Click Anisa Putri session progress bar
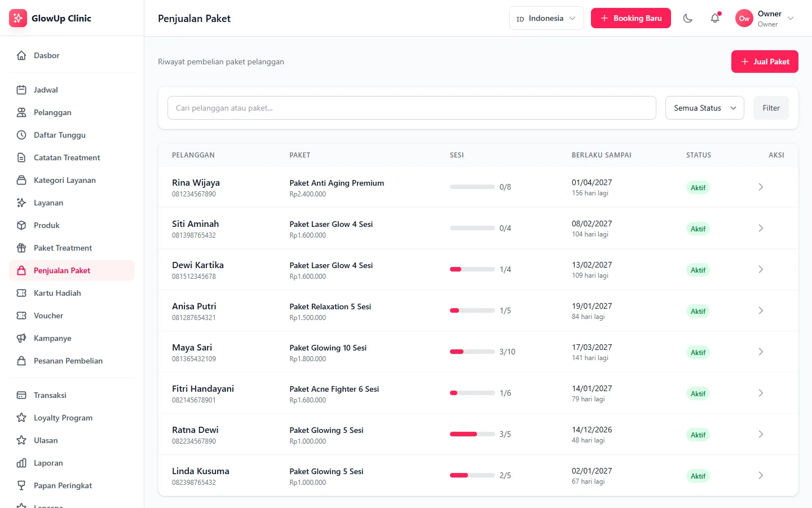The width and height of the screenshot is (812, 508). pos(473,310)
